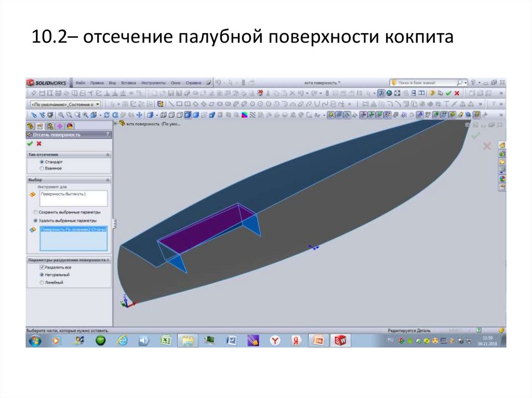
Task: Open Word from taskbar
Action: (231, 340)
